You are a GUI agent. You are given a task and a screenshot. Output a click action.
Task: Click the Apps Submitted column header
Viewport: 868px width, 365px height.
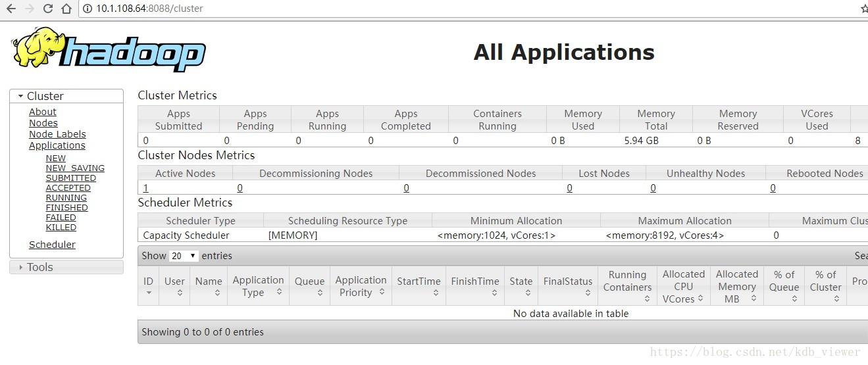point(178,120)
